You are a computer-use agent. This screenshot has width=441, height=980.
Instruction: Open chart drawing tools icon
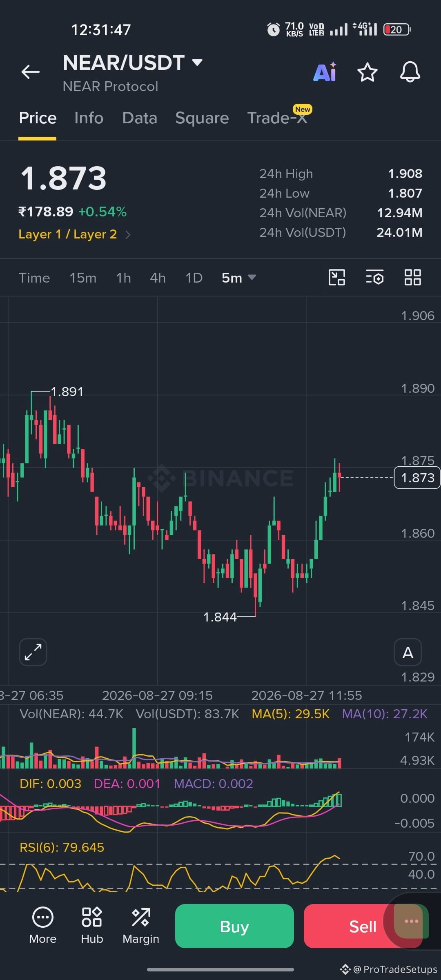(x=337, y=277)
